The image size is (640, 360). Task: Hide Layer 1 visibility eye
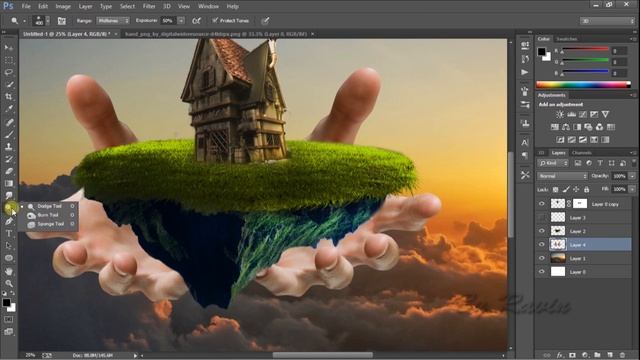pos(542,258)
